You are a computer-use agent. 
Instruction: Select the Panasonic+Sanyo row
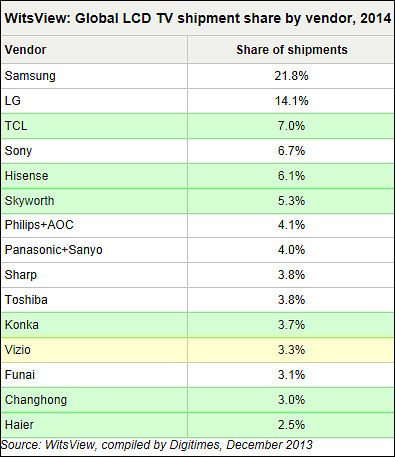197,250
